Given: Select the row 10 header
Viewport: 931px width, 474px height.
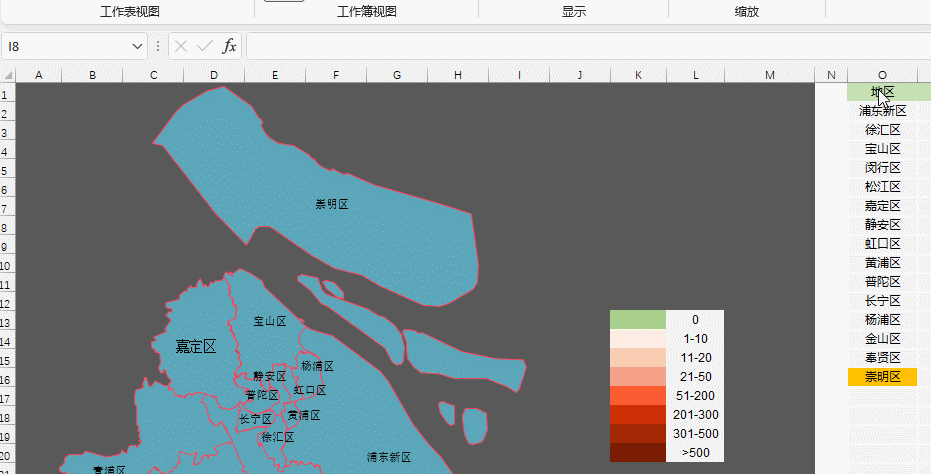Looking at the screenshot, I should (x=8, y=264).
